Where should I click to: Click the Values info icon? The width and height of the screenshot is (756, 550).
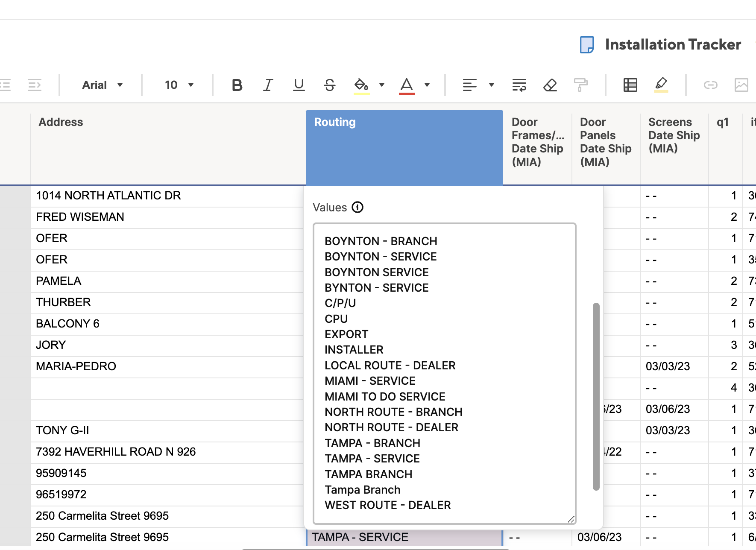coord(357,208)
